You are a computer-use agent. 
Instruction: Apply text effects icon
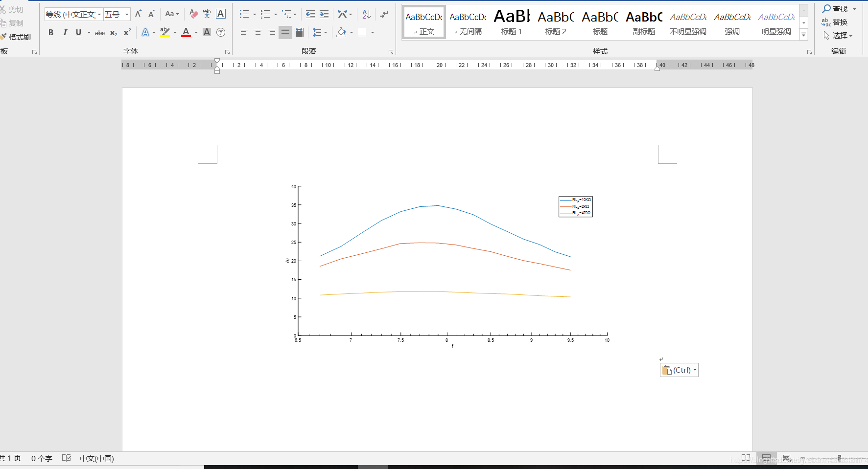point(145,33)
